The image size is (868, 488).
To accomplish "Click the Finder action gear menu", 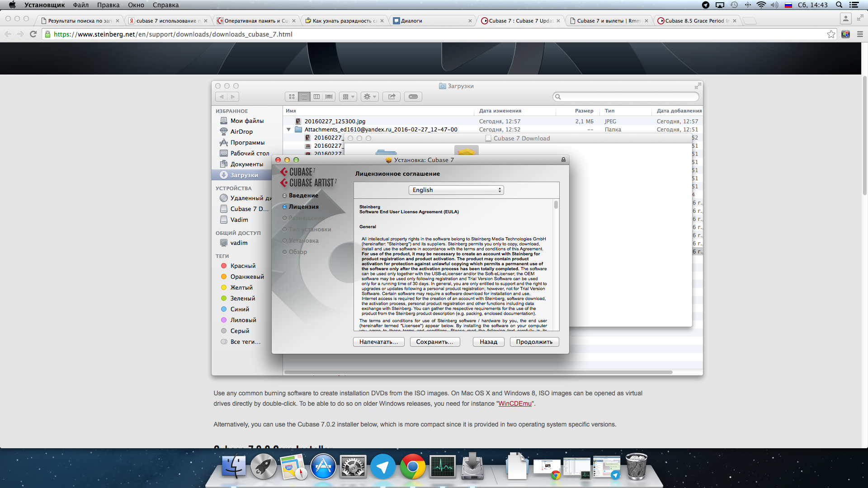I will coord(369,97).
